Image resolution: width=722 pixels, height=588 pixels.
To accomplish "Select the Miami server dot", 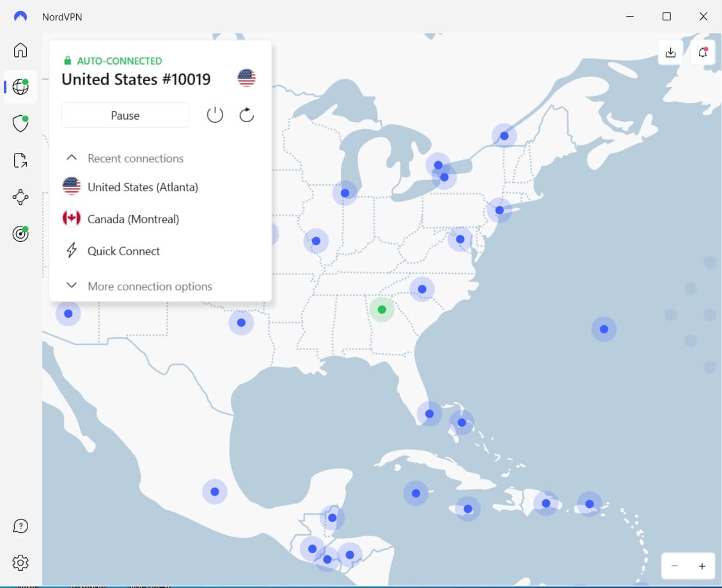I will (x=430, y=414).
